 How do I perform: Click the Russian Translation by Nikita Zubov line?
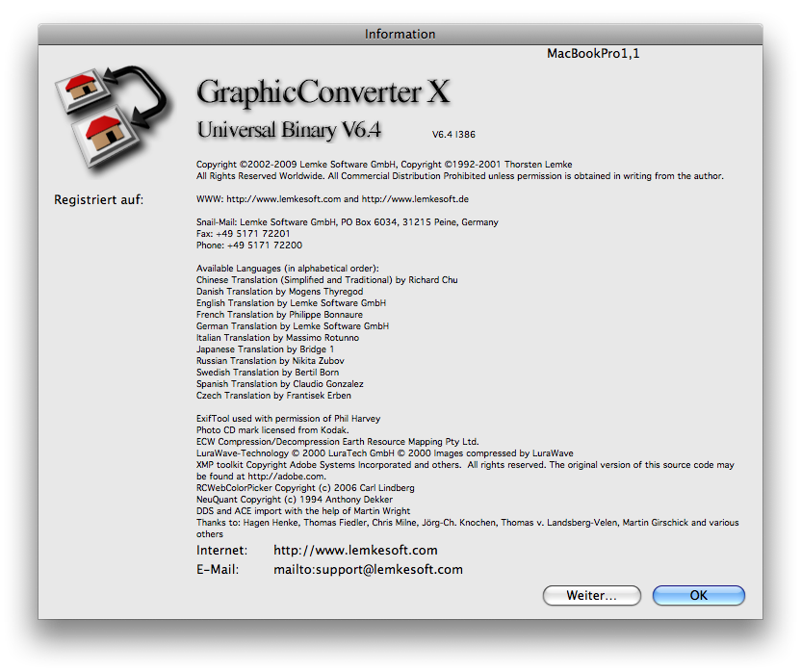click(x=271, y=361)
